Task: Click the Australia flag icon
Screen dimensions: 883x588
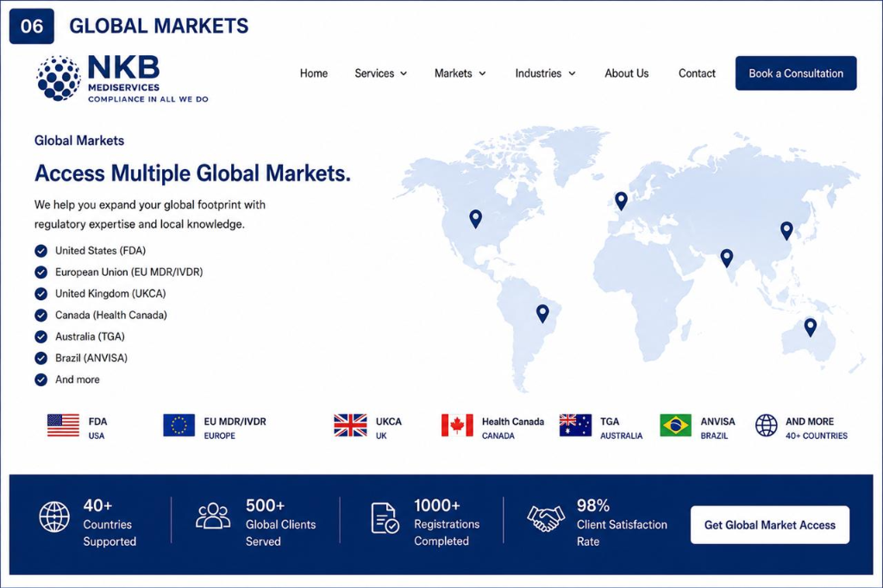Action: click(575, 425)
